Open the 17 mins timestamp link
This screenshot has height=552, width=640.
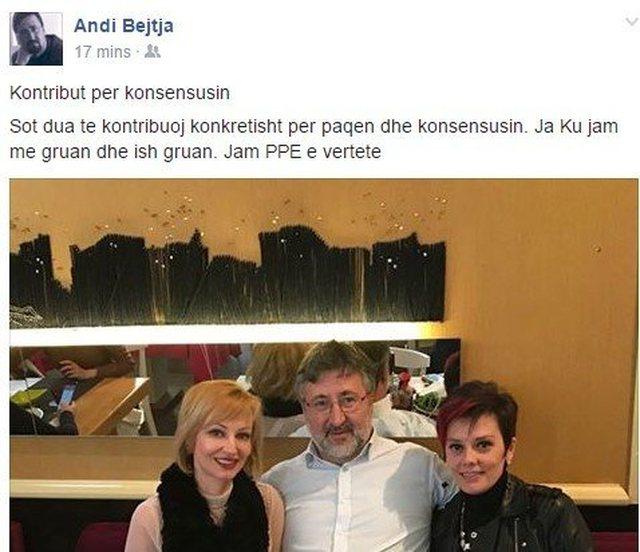point(102,52)
